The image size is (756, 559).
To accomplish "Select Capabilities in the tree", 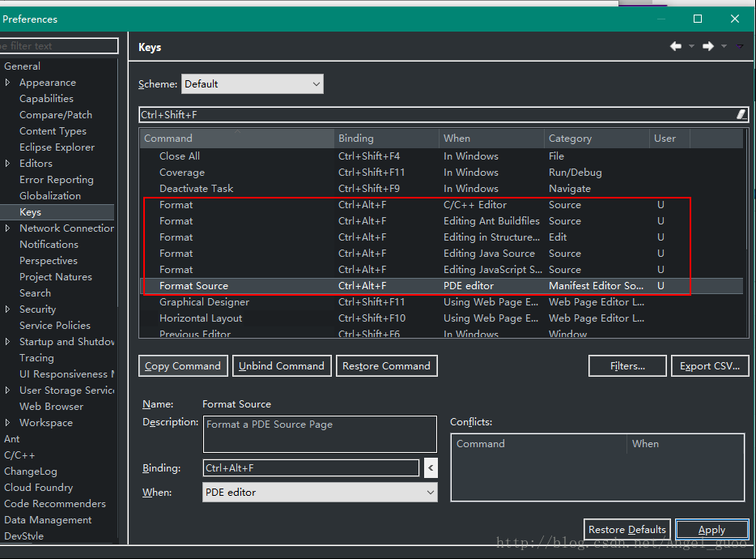I will pyautogui.click(x=46, y=99).
